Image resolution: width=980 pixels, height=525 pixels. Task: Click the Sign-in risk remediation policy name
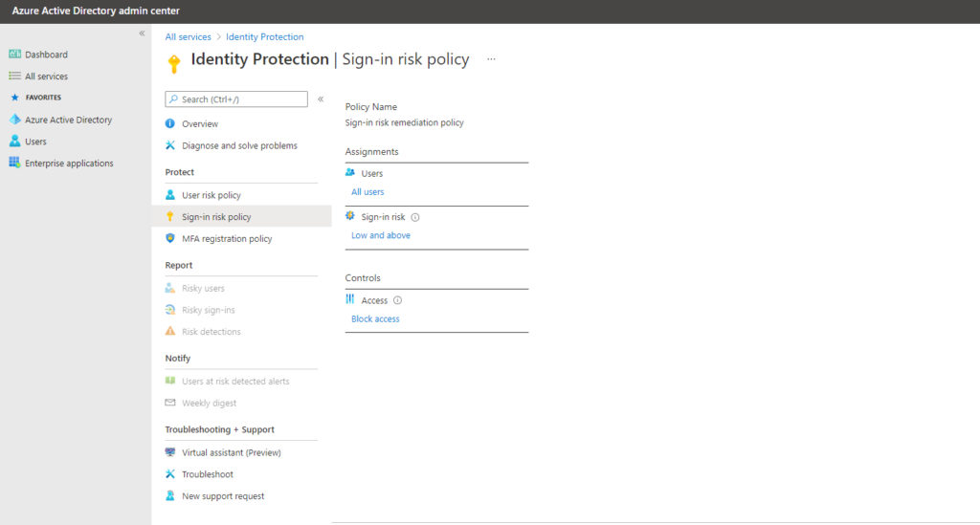405,122
